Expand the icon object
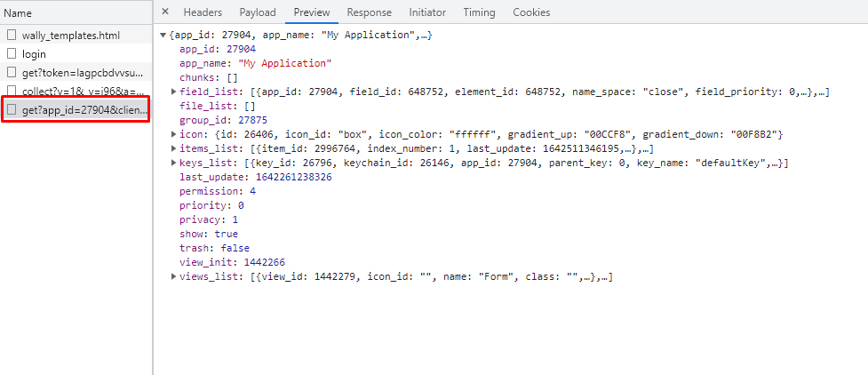Viewport: 868px width, 375px height. 173,134
